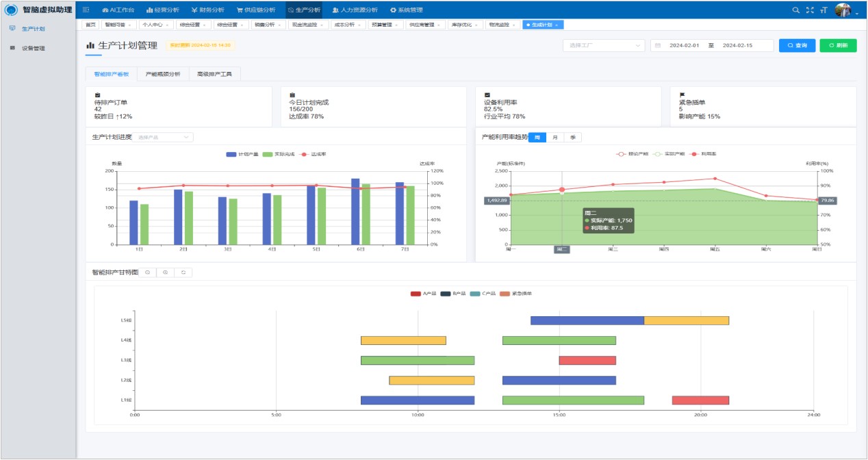Open the 选择产品 product dropdown
The image size is (868, 460).
pos(163,138)
